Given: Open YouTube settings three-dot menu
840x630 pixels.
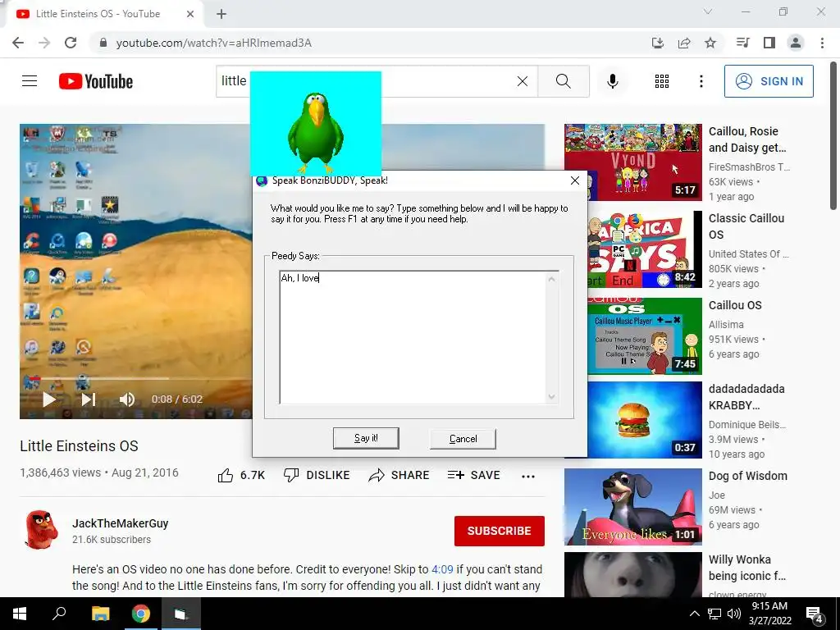Looking at the screenshot, I should (701, 81).
